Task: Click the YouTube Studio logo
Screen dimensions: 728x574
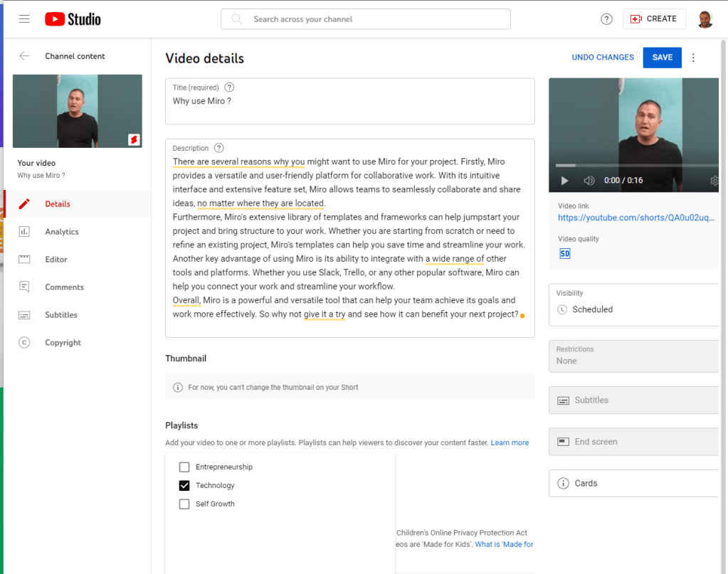Action: (73, 19)
